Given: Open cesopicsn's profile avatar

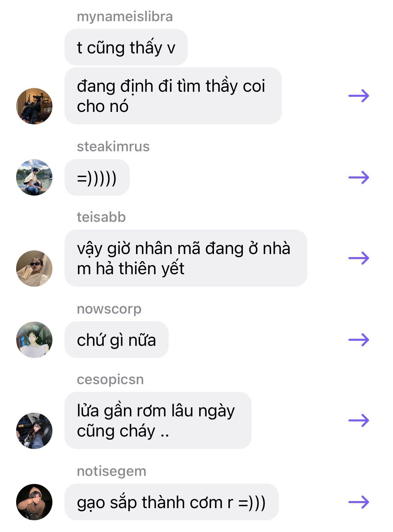Looking at the screenshot, I should [x=34, y=431].
